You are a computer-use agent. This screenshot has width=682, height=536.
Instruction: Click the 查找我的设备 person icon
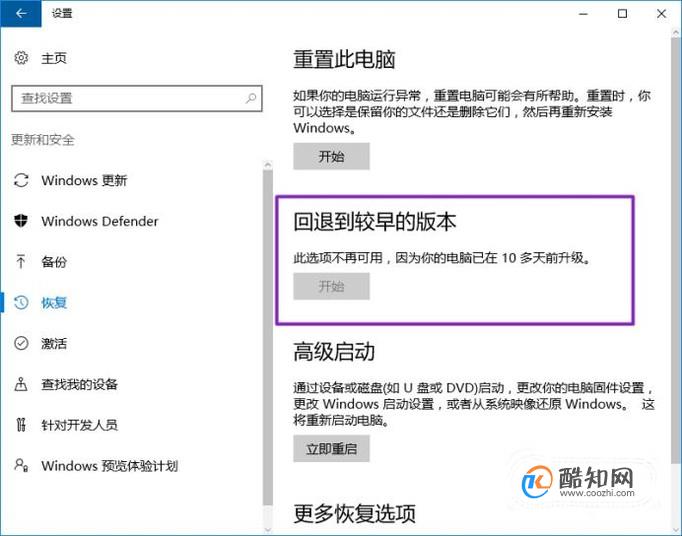[21, 384]
